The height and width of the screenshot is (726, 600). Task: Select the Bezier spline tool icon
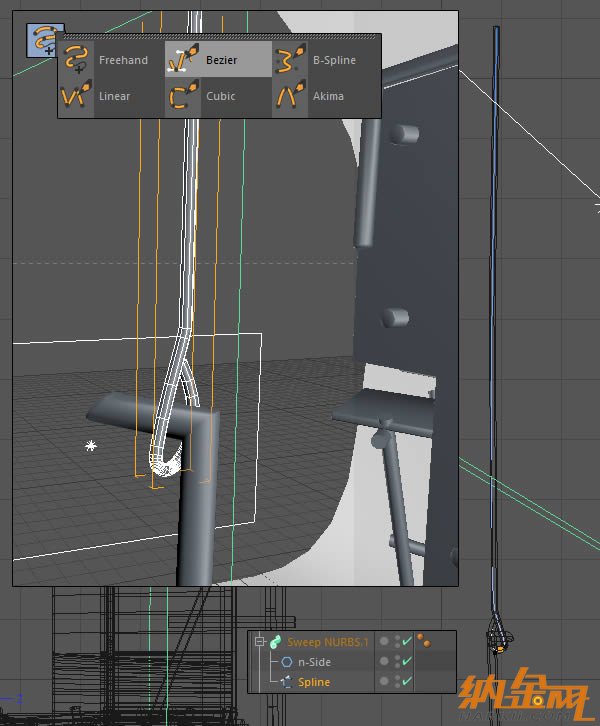[182, 60]
